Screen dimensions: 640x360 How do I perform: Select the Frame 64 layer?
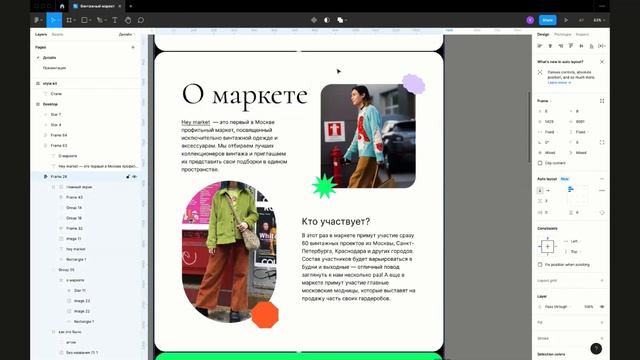click(x=59, y=135)
